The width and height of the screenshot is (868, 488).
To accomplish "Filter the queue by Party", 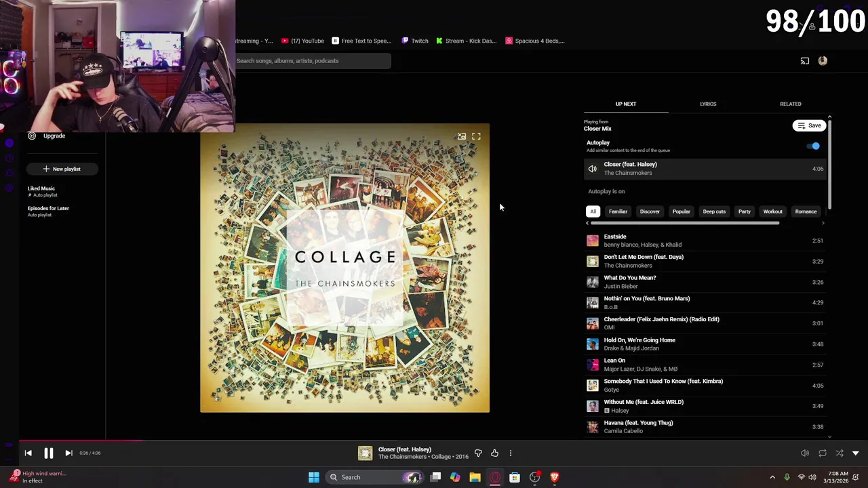I will pos(744,211).
